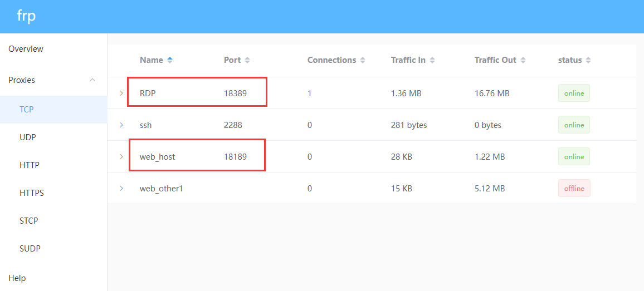Sort table by Name column icon
Screen dimensions: 644x291
click(170, 60)
